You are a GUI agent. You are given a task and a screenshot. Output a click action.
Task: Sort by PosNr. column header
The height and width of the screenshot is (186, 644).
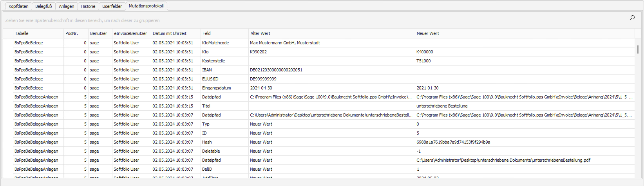point(75,33)
